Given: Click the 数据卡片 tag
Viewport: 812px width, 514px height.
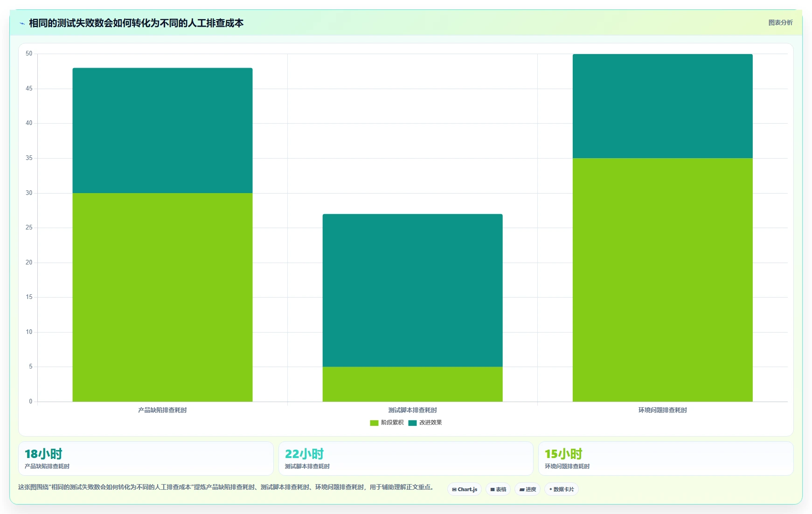Looking at the screenshot, I should coord(562,489).
